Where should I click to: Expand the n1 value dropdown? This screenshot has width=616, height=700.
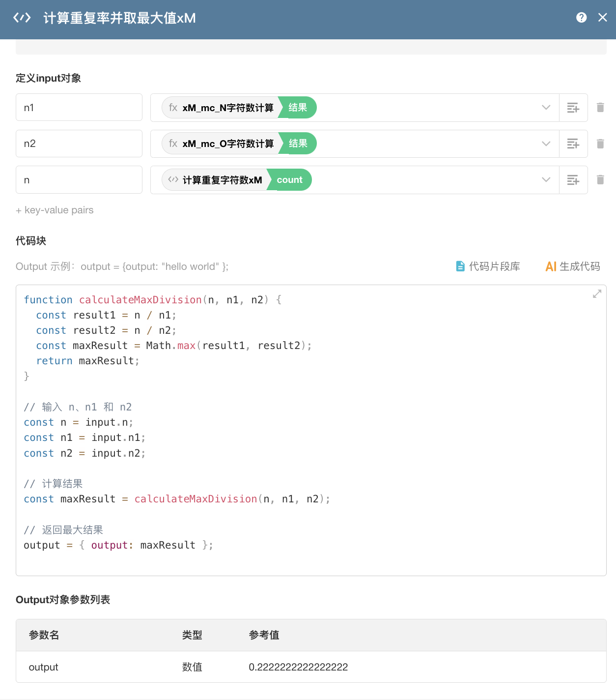[546, 108]
